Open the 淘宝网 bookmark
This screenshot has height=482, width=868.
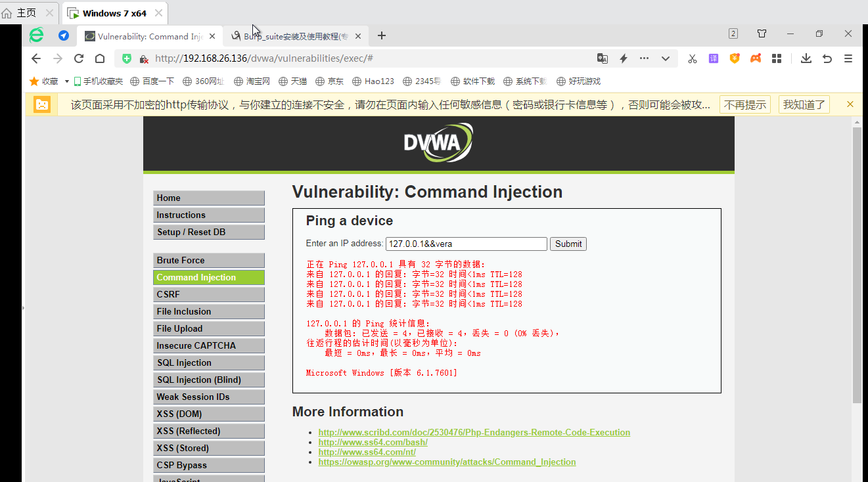pos(252,81)
